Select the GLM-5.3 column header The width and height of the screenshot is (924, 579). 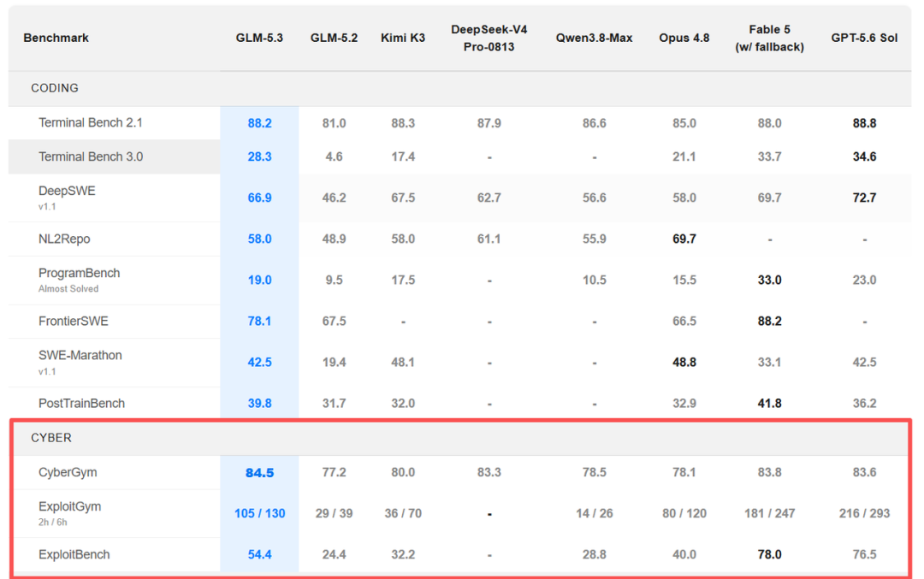click(x=259, y=38)
